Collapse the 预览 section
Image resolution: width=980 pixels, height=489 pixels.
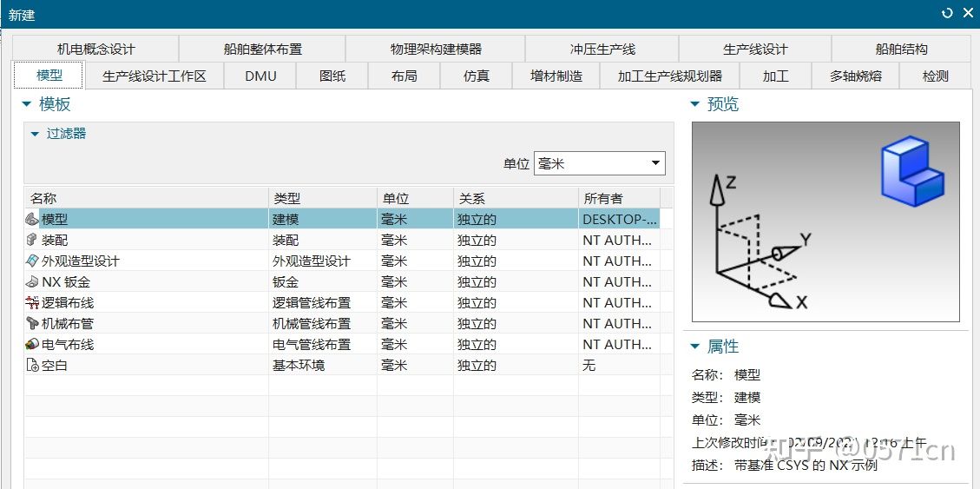(x=695, y=104)
